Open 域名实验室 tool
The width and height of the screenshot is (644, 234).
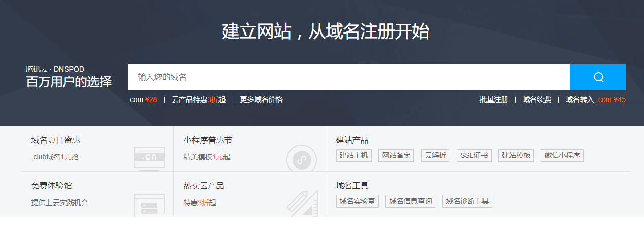pos(358,201)
